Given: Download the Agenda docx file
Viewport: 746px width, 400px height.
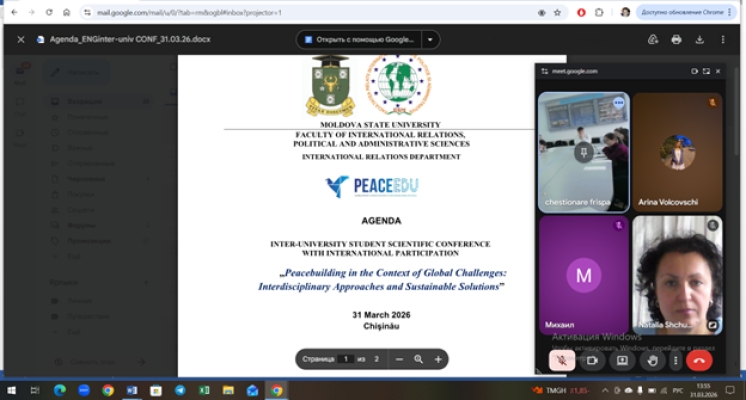Looking at the screenshot, I should pyautogui.click(x=700, y=40).
